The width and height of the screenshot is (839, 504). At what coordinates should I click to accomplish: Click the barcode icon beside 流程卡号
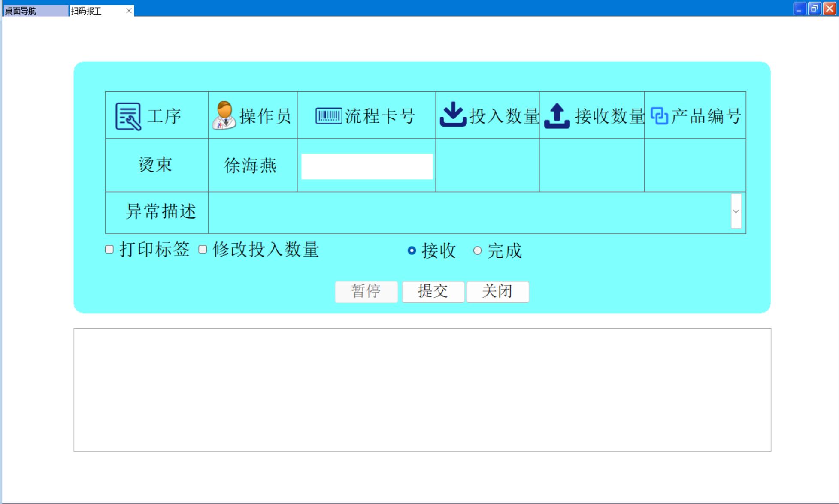328,116
